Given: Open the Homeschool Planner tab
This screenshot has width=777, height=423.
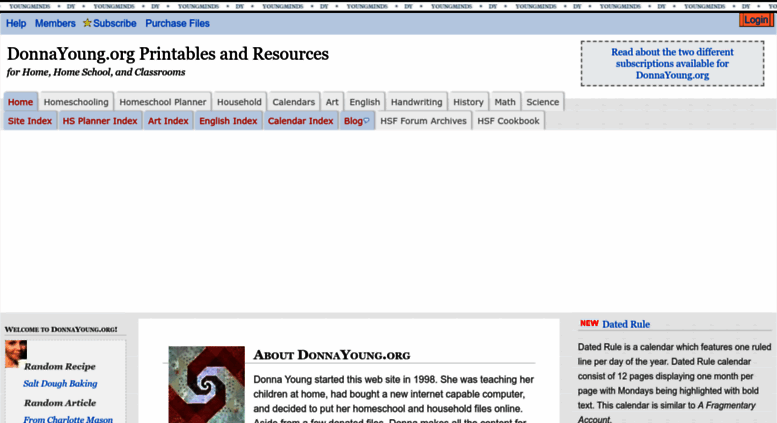Looking at the screenshot, I should (x=163, y=102).
